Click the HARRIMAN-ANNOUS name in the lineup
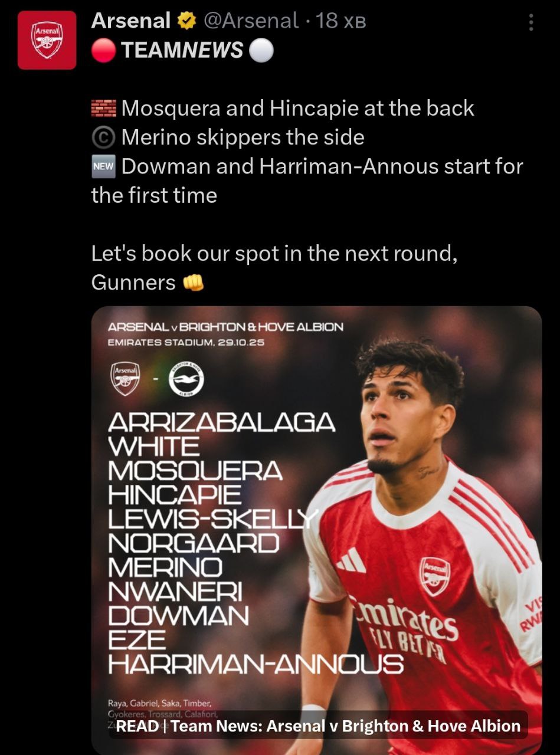The height and width of the screenshot is (755, 560). pos(256,664)
